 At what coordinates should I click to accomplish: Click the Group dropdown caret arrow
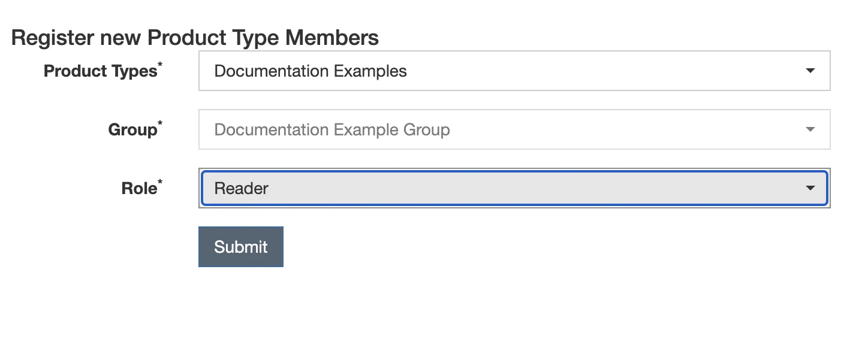[x=810, y=129]
